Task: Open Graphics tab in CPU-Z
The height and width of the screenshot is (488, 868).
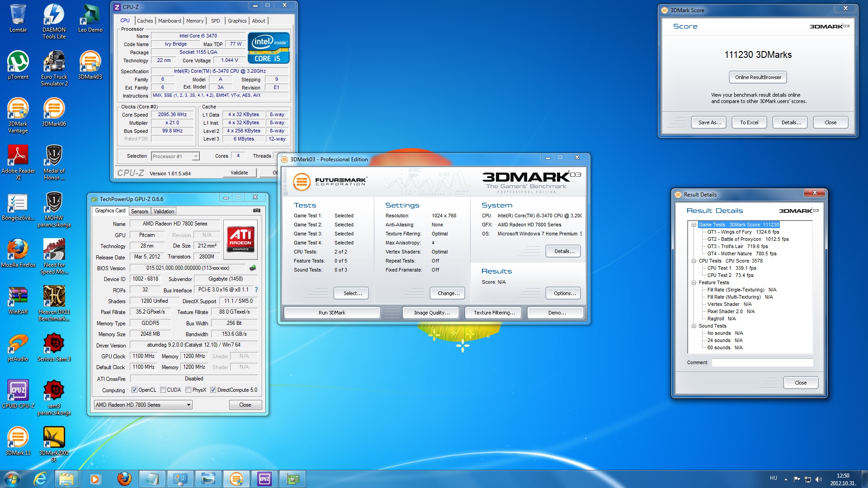Action: click(x=237, y=21)
